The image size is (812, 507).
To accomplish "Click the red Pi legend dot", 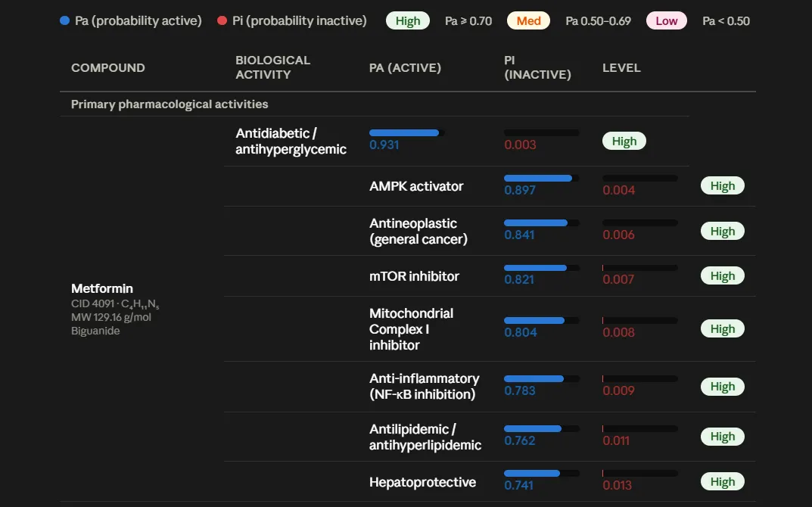I will tap(222, 20).
